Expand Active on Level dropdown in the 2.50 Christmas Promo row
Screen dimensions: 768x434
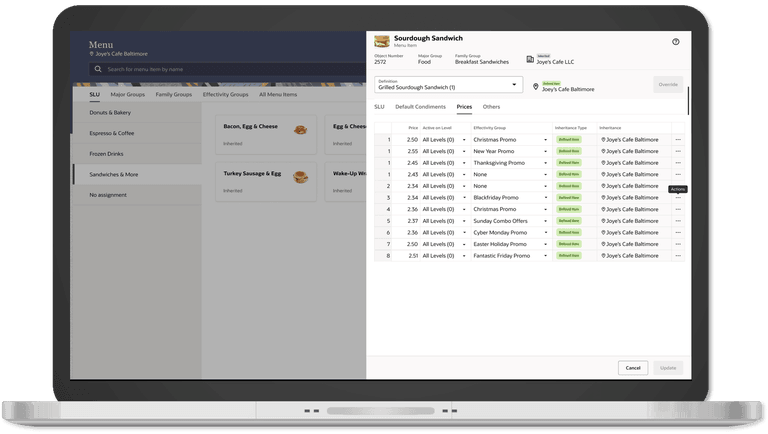[463, 139]
